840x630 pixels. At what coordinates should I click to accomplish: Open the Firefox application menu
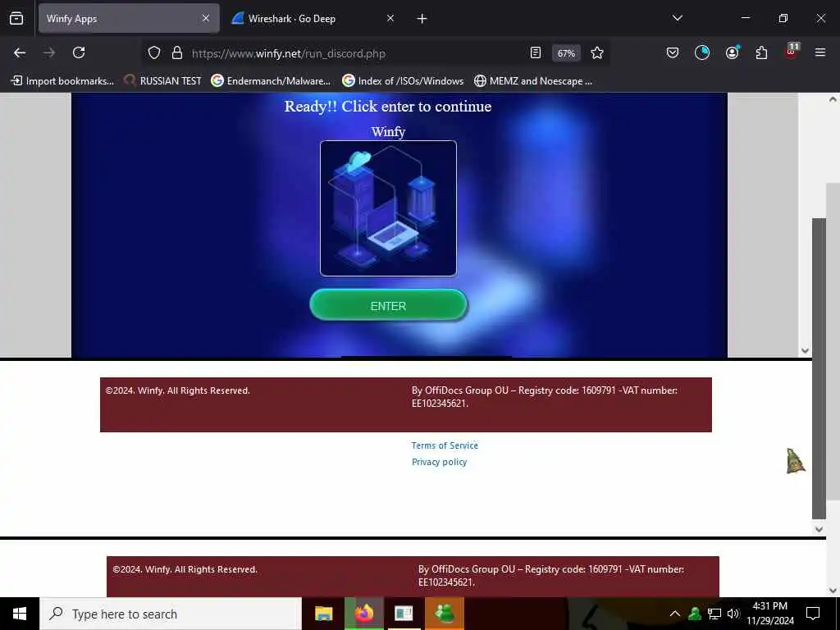coord(820,52)
